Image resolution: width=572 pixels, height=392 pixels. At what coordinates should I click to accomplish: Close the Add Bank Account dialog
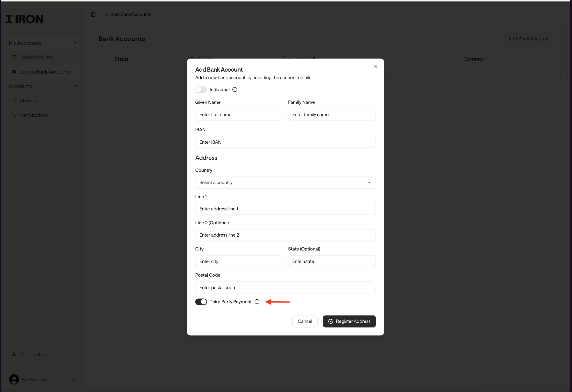pyautogui.click(x=376, y=67)
